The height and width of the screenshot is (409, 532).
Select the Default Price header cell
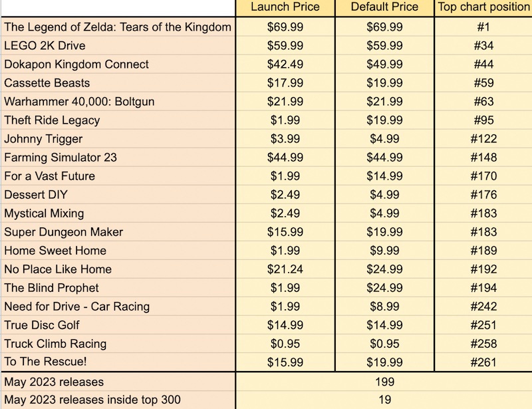[384, 7]
